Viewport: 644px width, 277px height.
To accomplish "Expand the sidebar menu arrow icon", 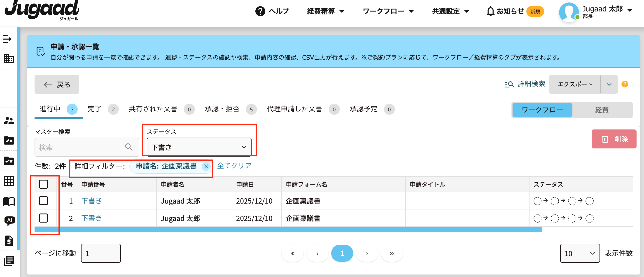I will [x=7, y=39].
